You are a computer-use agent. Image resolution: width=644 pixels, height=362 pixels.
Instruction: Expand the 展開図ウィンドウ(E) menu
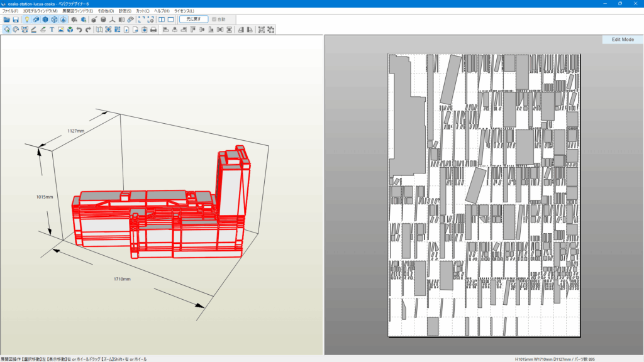(x=77, y=11)
